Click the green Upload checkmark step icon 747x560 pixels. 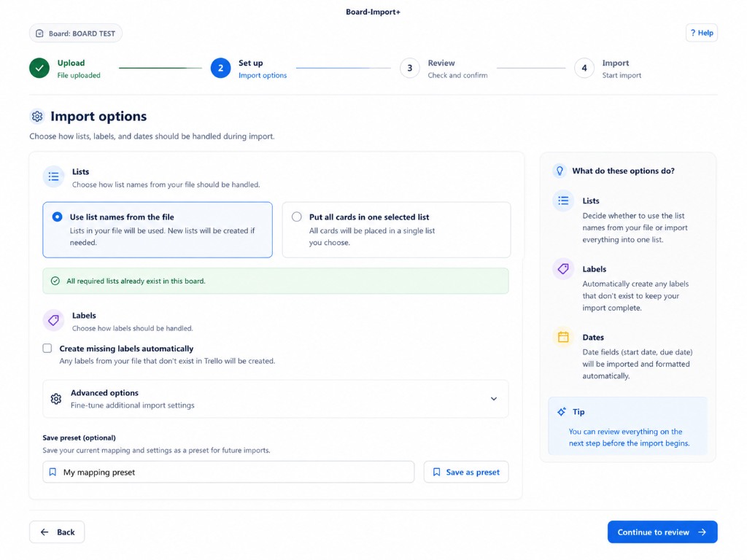[x=39, y=68]
